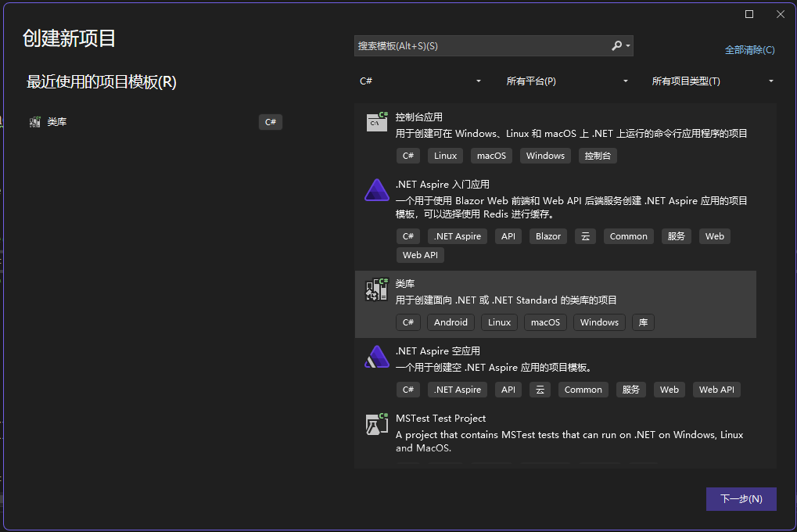Image resolution: width=797 pixels, height=532 pixels.
Task: Click the 云 tag under .NET Aspire 空应用
Action: (x=540, y=390)
